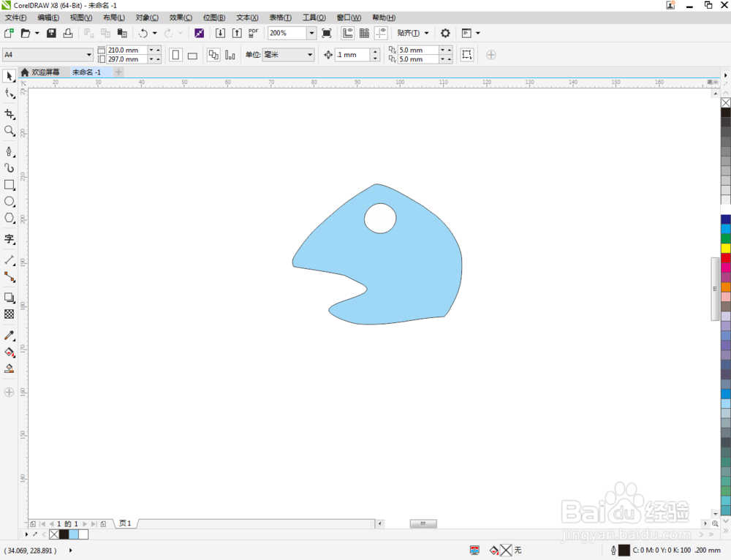The height and width of the screenshot is (560, 731).
Task: Click the Full-screen preview icon
Action: [327, 33]
